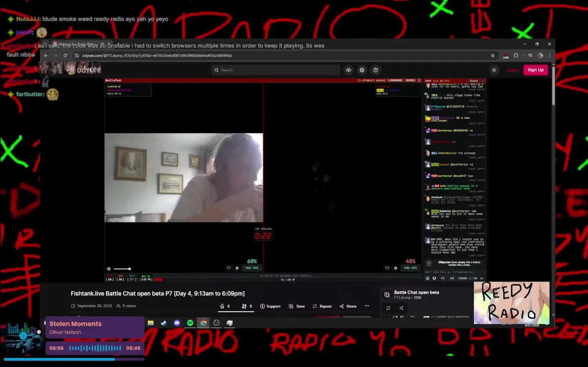Toggle the playlist shuffle icon

401,308
